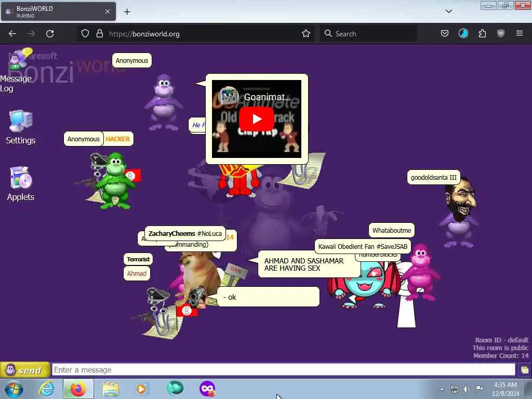Screen dimensions: 532x399
Task: Play the Goanimate YouTube video
Action: [x=257, y=119]
